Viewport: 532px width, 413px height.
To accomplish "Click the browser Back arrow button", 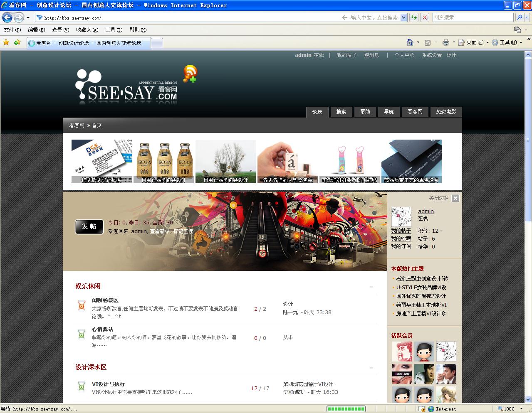I will tap(7, 17).
